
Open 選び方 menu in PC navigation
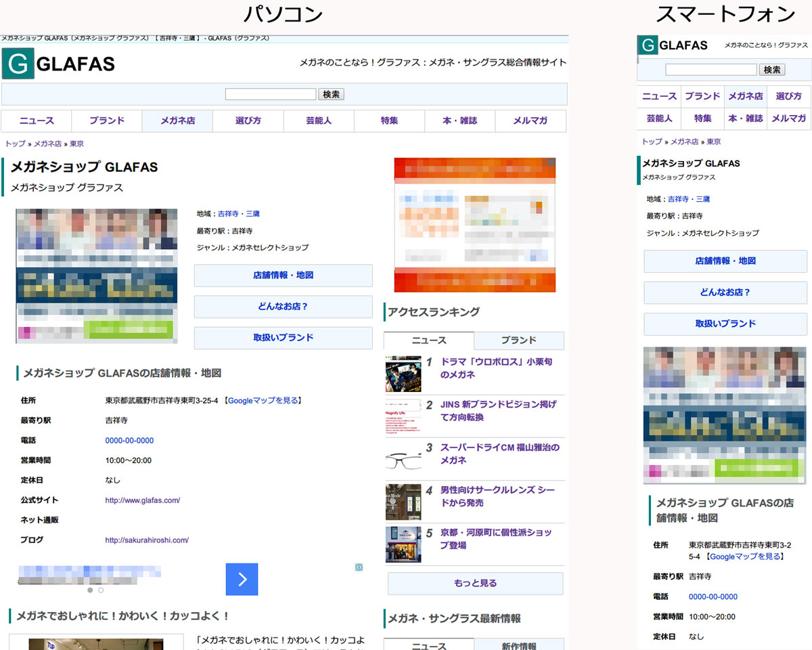click(248, 121)
